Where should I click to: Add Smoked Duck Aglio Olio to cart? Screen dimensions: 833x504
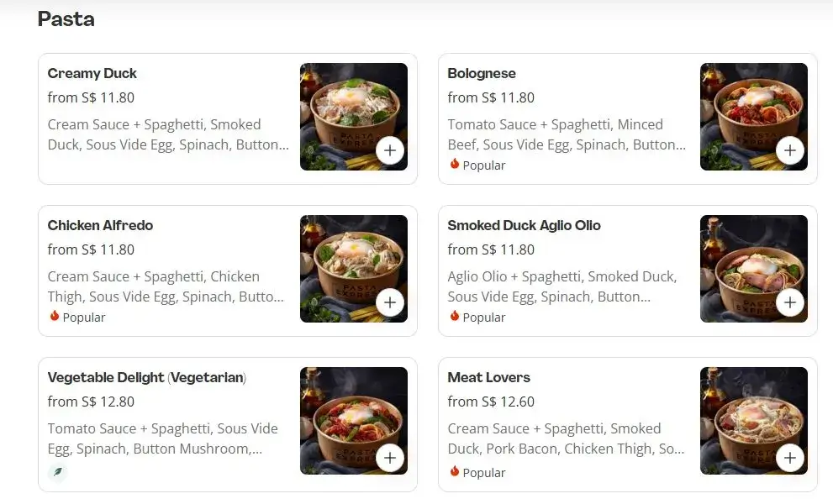pos(790,302)
